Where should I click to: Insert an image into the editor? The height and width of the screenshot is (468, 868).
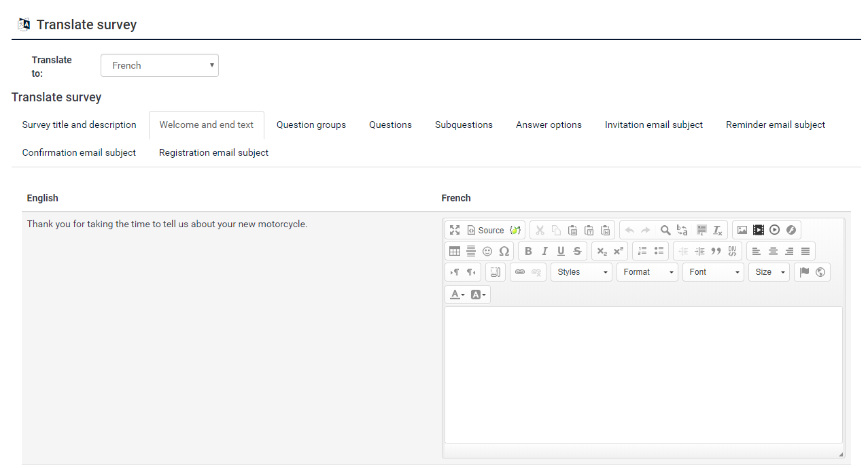tap(742, 230)
